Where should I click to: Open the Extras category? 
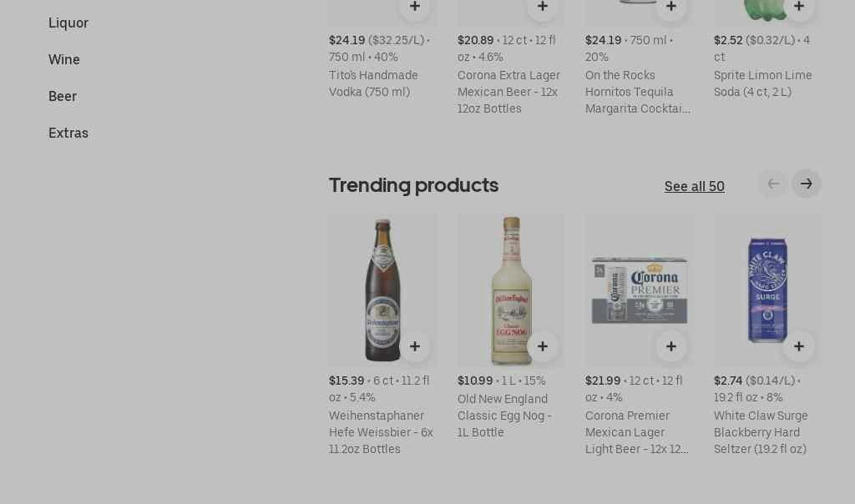(x=68, y=134)
